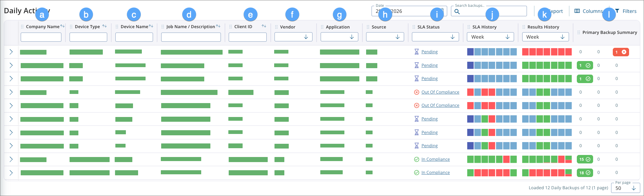
Task: Open the SLA Status filter dropdown
Action: click(435, 37)
